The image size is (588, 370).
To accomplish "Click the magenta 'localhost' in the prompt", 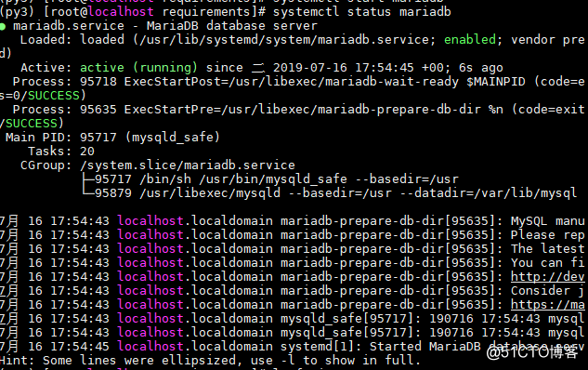I will point(121,12).
